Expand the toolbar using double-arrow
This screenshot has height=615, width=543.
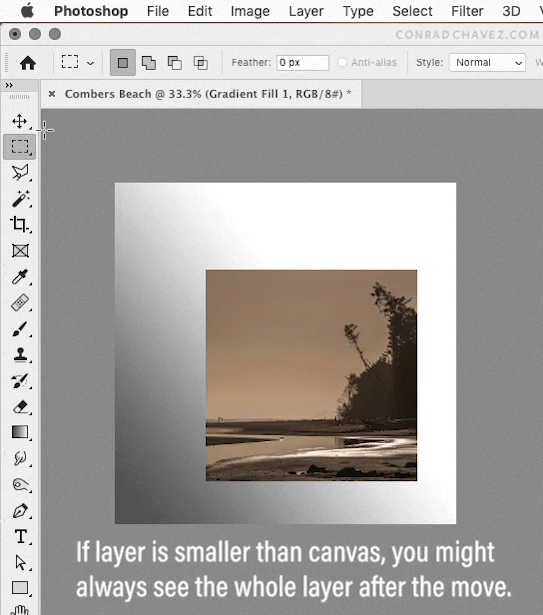pyautogui.click(x=9, y=85)
